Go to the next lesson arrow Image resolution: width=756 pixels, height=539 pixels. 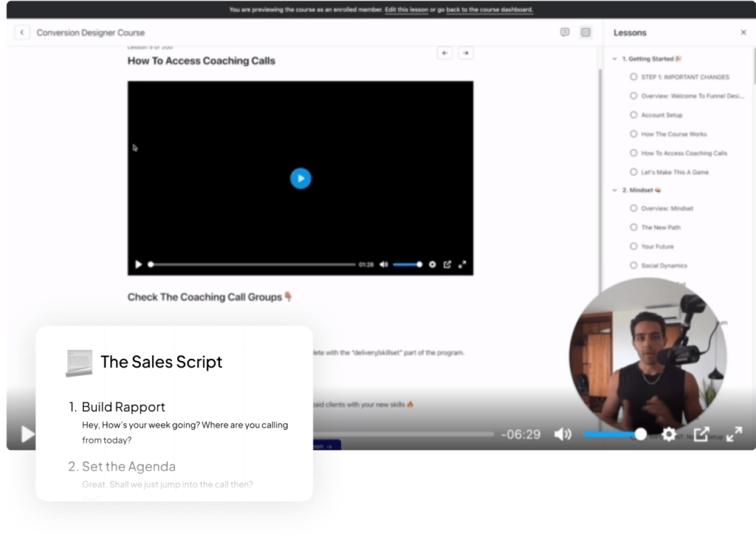point(465,53)
